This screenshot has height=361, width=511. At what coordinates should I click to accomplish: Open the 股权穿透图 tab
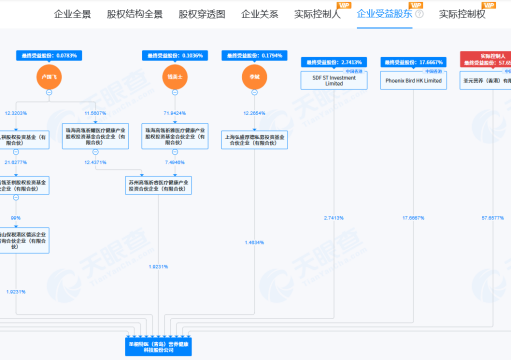pos(202,14)
